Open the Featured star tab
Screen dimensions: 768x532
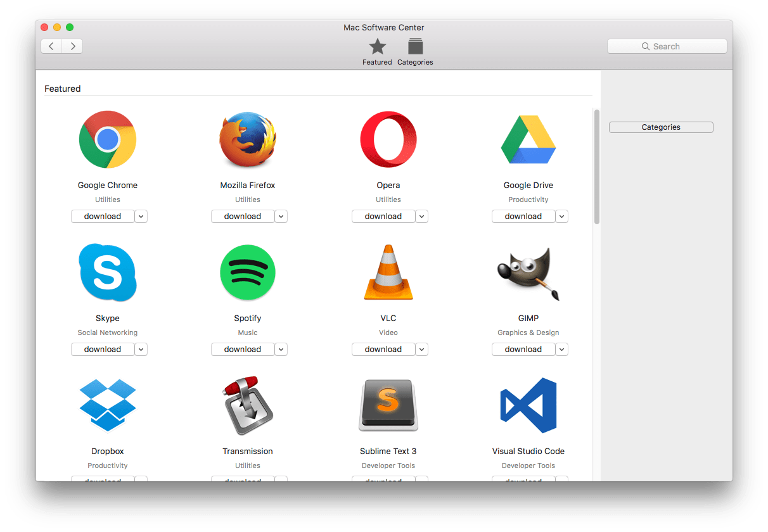(x=377, y=51)
